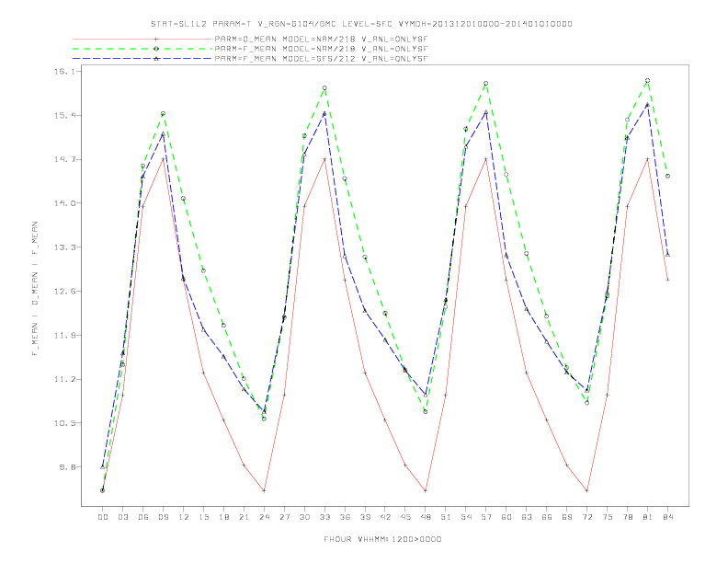This screenshot has width=728, height=563.
Task: Click y-axis tick label 10.5
Action: [x=64, y=423]
